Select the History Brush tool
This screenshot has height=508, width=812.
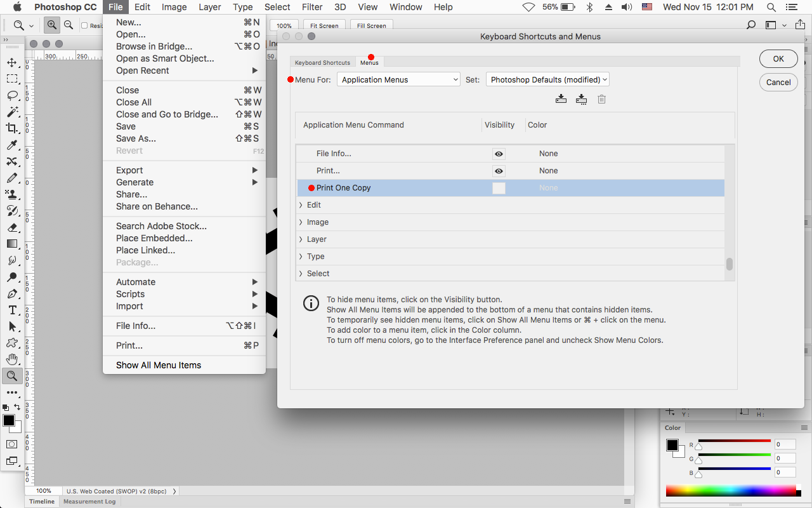point(11,211)
